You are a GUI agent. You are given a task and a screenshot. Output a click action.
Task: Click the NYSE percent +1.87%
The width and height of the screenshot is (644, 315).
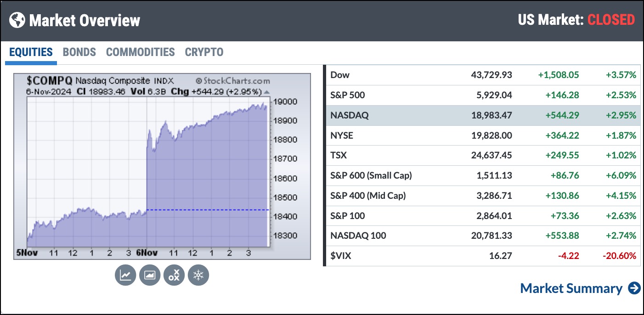point(621,135)
